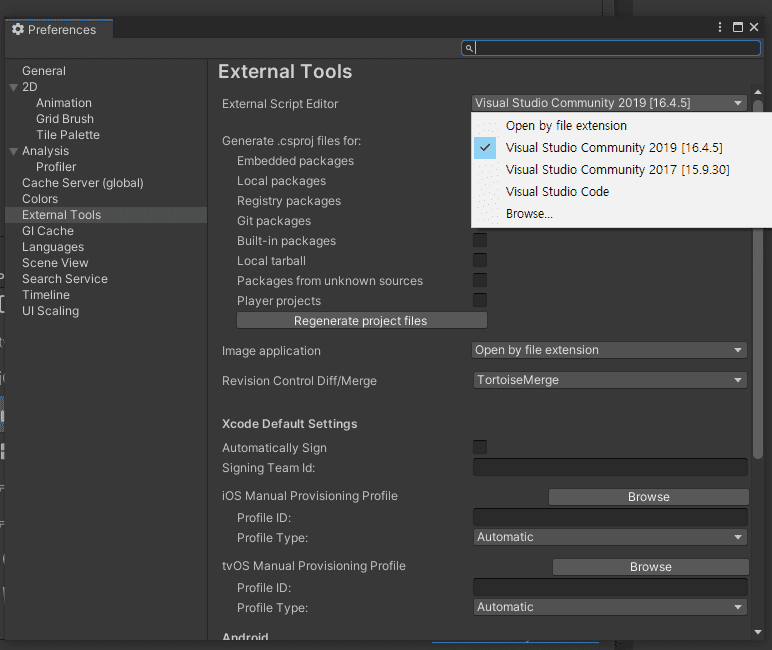The image size is (772, 650).
Task: Open Animation preferences
Action: (x=64, y=103)
